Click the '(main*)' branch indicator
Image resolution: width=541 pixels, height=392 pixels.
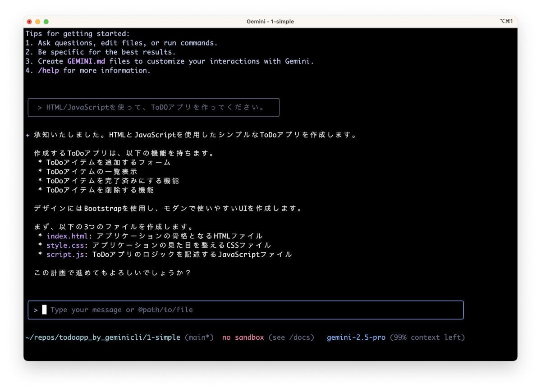click(199, 337)
